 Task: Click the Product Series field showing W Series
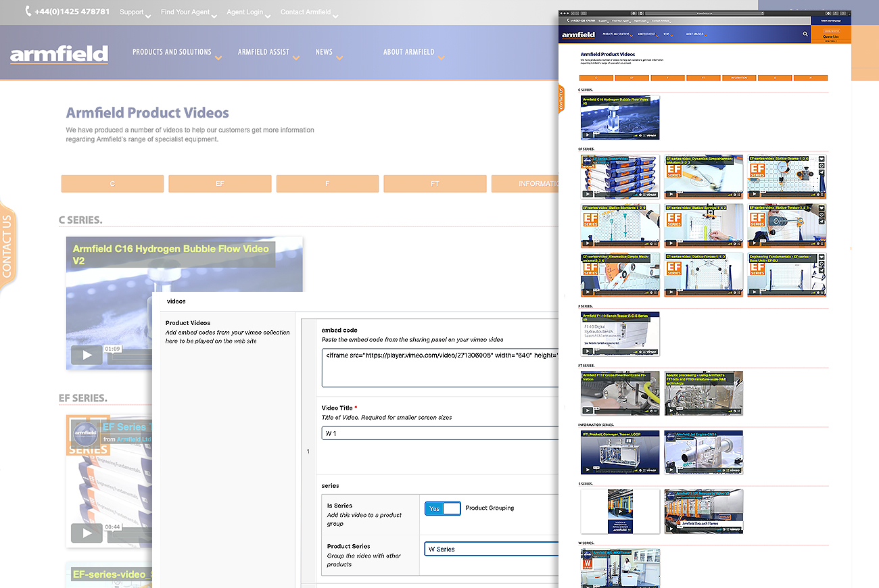tap(492, 549)
